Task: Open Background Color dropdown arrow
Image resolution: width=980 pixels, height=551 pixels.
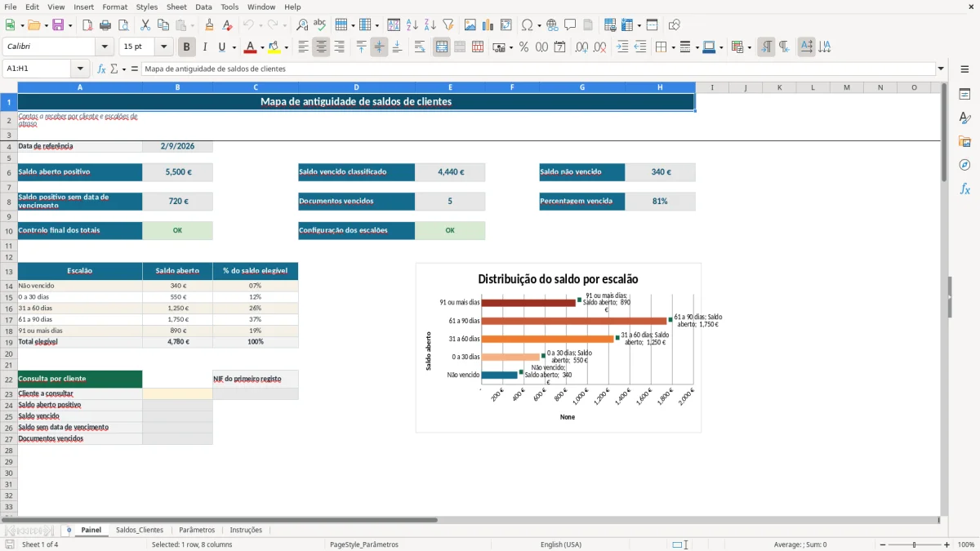Action: pyautogui.click(x=286, y=47)
